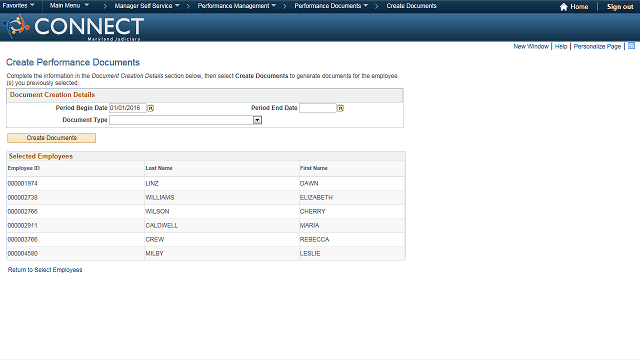Click first name DAWN
640x360 pixels.
coord(309,184)
